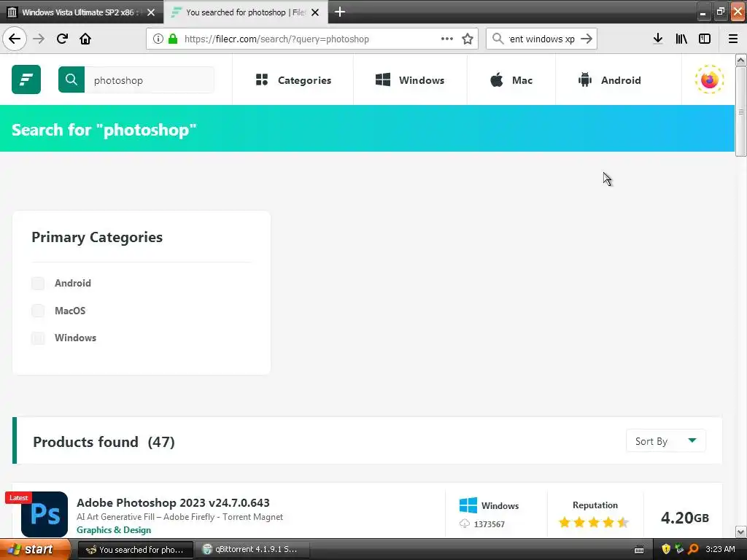Go back using the browser back arrow
The image size is (747, 560).
click(x=15, y=39)
